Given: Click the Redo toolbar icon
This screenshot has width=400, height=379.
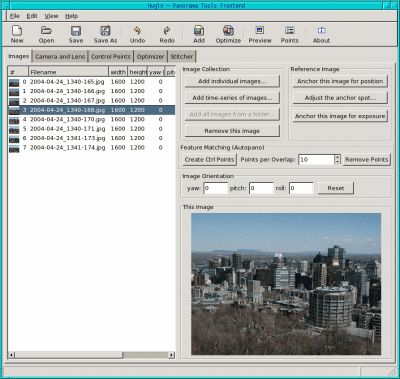Looking at the screenshot, I should [167, 34].
